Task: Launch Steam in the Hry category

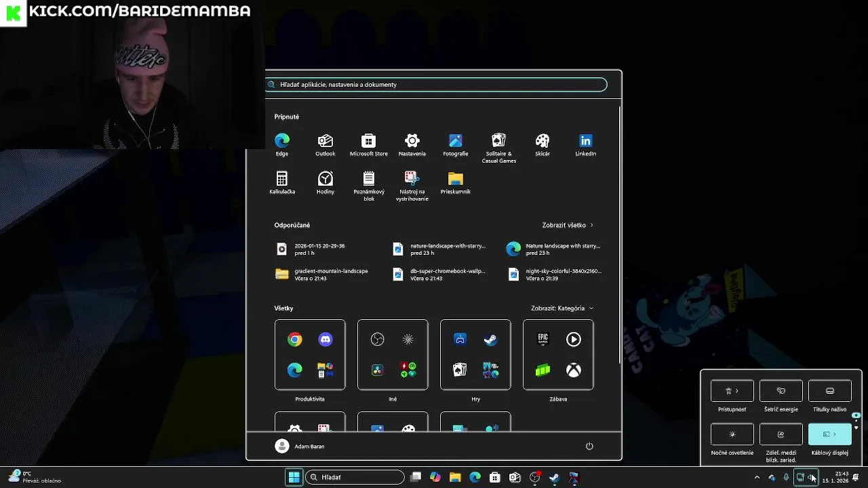Action: pos(491,340)
